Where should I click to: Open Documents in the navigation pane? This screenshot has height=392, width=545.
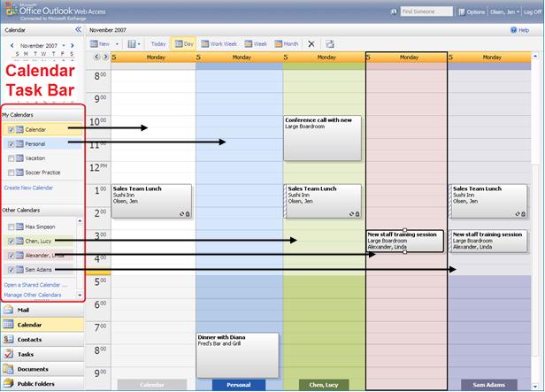(42, 369)
